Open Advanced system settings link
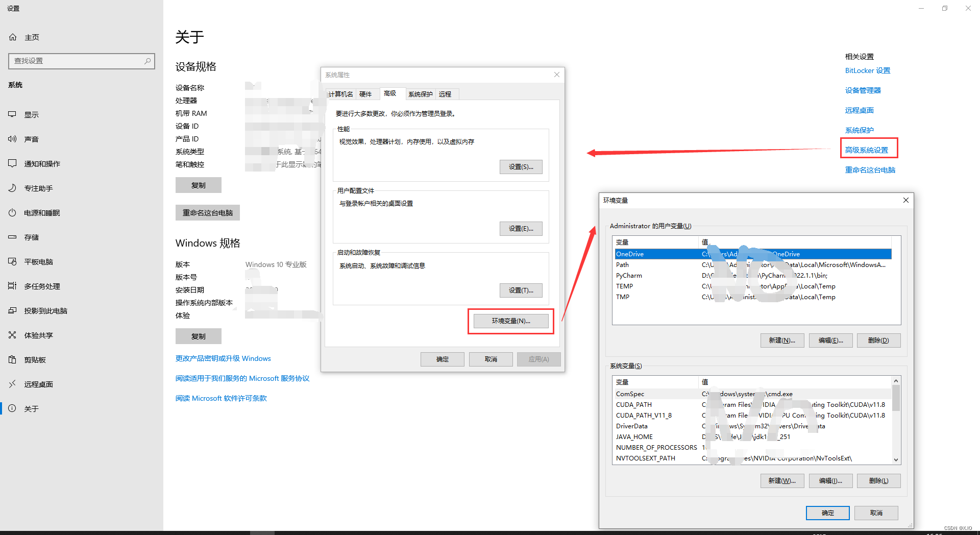Image resolution: width=980 pixels, height=535 pixels. [867, 150]
